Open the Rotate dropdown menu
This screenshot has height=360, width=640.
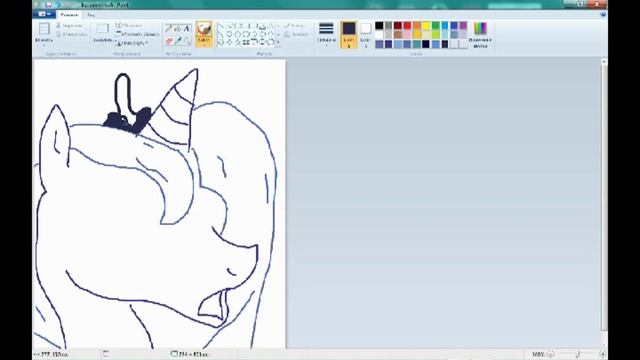[133, 43]
